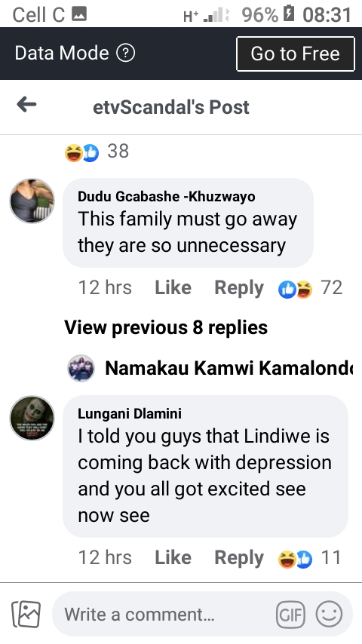
Task: Open the GIF picker icon
Action: click(x=290, y=615)
